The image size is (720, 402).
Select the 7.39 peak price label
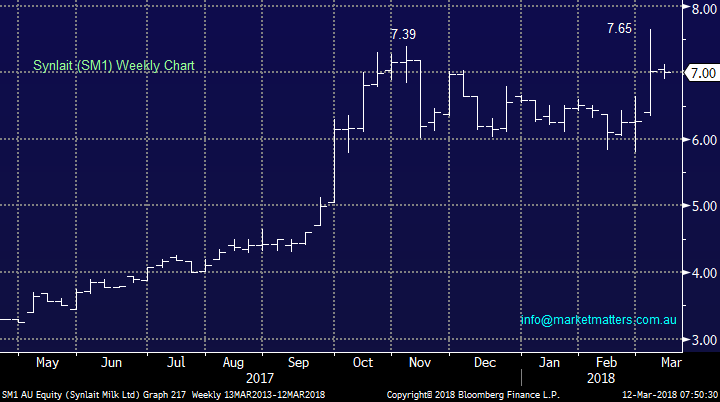[403, 34]
